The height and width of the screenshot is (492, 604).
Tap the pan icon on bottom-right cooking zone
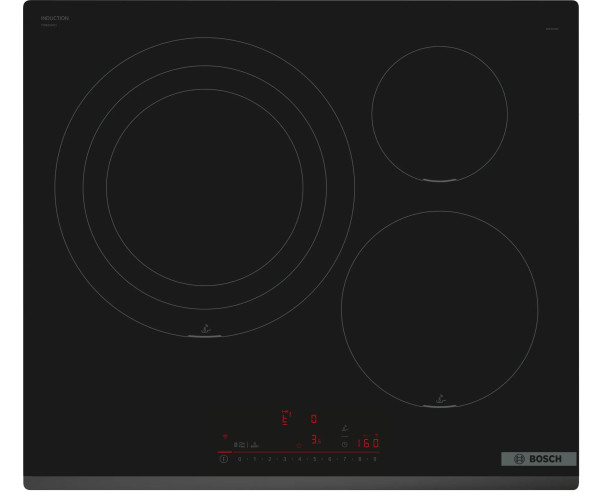pyautogui.click(x=441, y=400)
